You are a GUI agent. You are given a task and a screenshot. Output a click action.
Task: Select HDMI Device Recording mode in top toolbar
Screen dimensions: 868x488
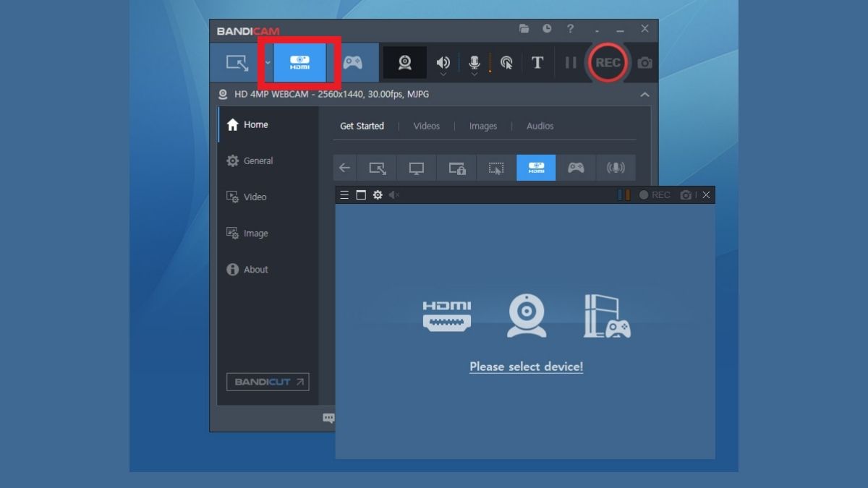click(299, 63)
